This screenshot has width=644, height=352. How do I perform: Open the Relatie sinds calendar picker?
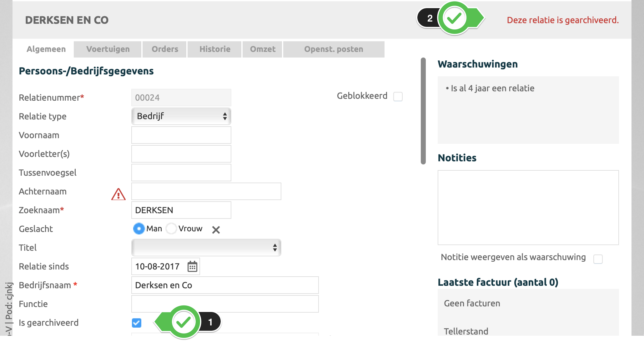coord(192,267)
